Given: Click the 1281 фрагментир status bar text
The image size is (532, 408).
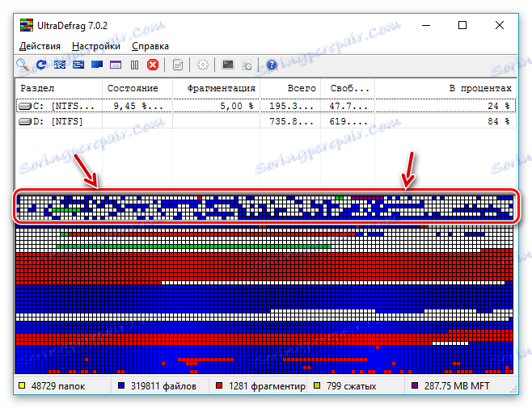Looking at the screenshot, I should coord(267,386).
